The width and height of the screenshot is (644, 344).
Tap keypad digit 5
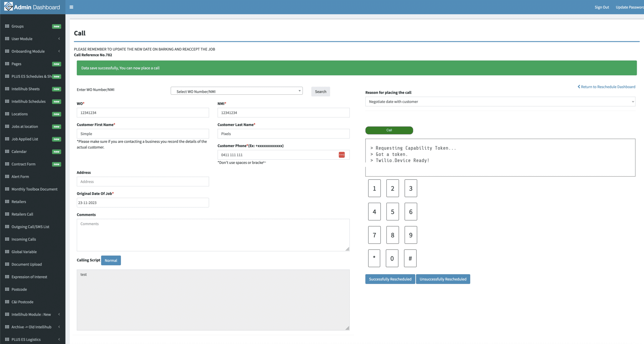tap(392, 211)
